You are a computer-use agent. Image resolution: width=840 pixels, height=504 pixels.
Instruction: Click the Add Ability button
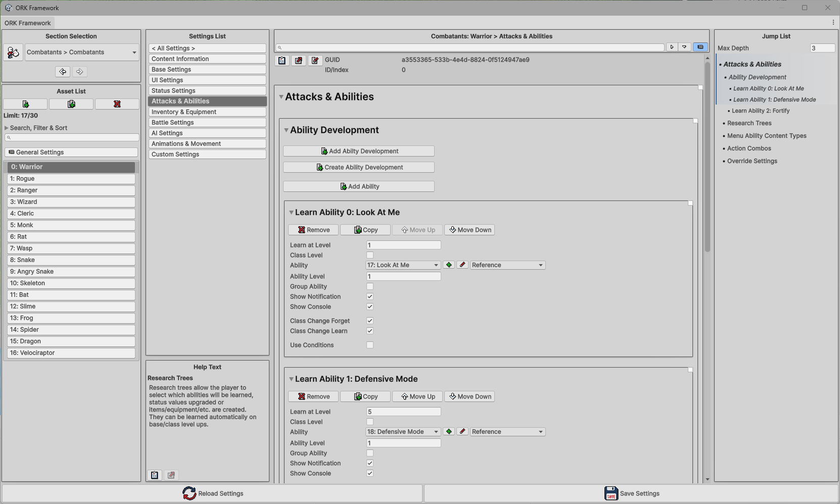tap(359, 186)
